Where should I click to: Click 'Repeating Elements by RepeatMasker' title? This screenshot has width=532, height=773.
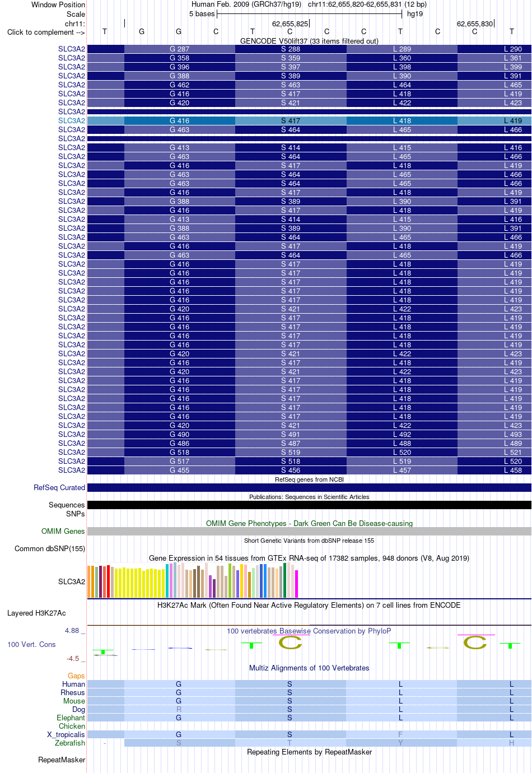point(309,752)
